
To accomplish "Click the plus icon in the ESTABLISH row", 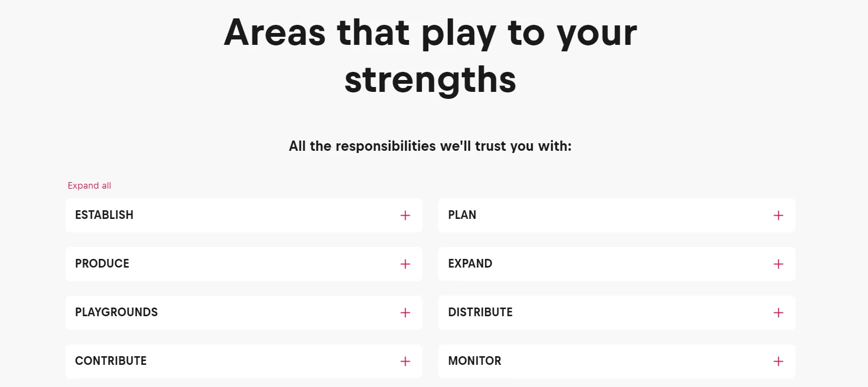I will (405, 216).
